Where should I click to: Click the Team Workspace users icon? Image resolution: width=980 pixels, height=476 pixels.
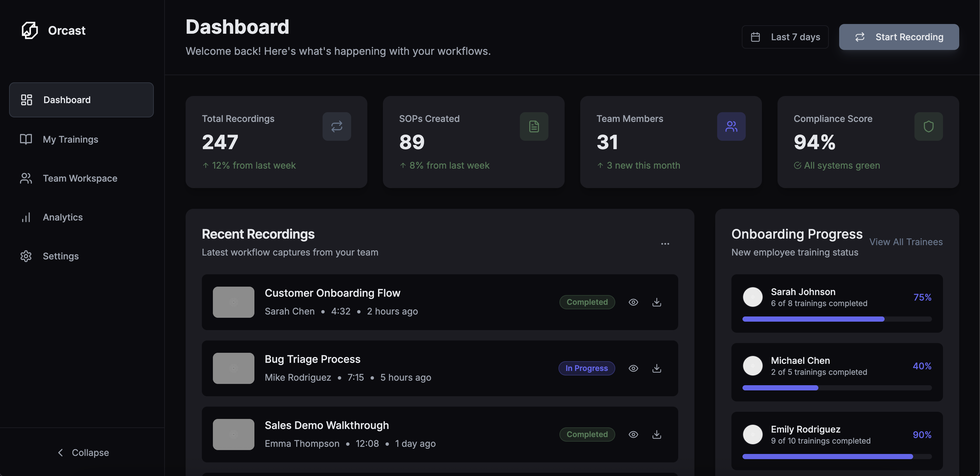click(x=26, y=178)
